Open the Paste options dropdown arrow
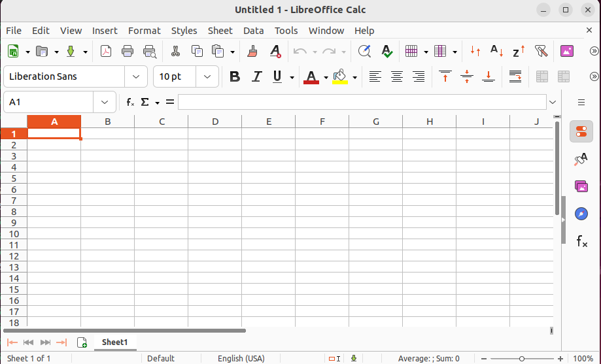601x364 pixels. 232,52
